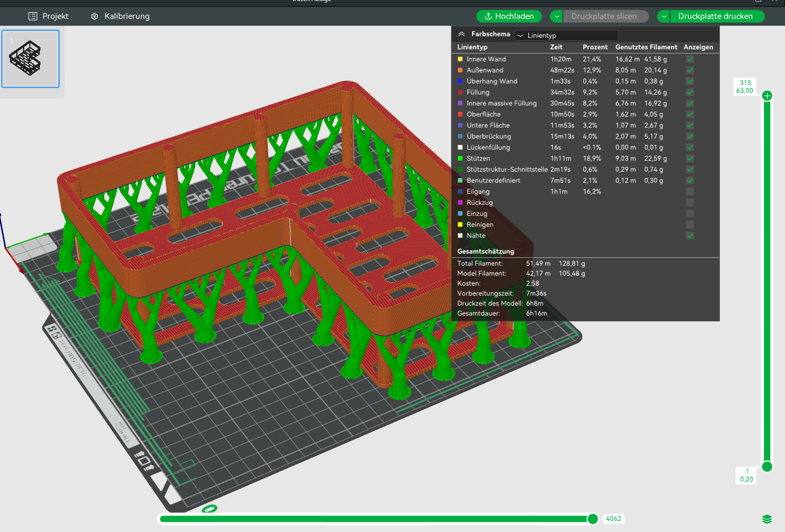
Task: Click the green Stützen color swatch
Action: tap(460, 159)
